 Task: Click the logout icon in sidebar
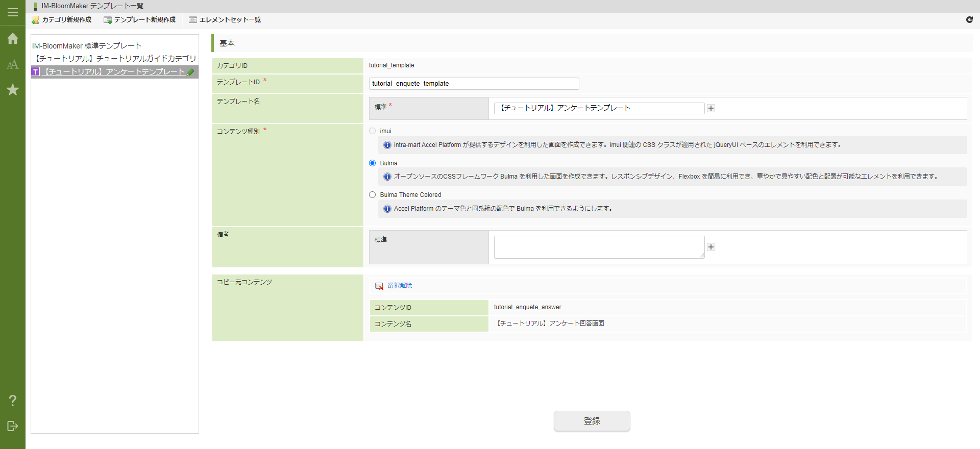coord(13,426)
